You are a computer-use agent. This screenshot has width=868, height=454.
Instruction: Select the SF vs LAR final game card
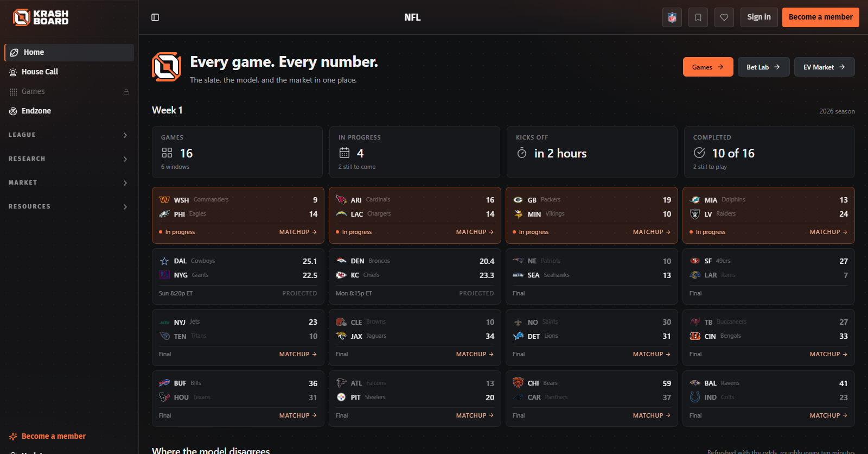(769, 276)
